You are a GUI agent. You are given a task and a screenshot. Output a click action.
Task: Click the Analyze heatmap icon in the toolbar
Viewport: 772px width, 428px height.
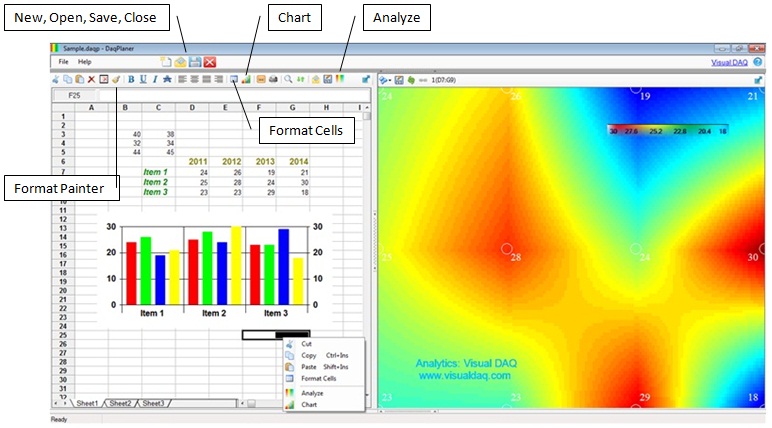[x=340, y=79]
